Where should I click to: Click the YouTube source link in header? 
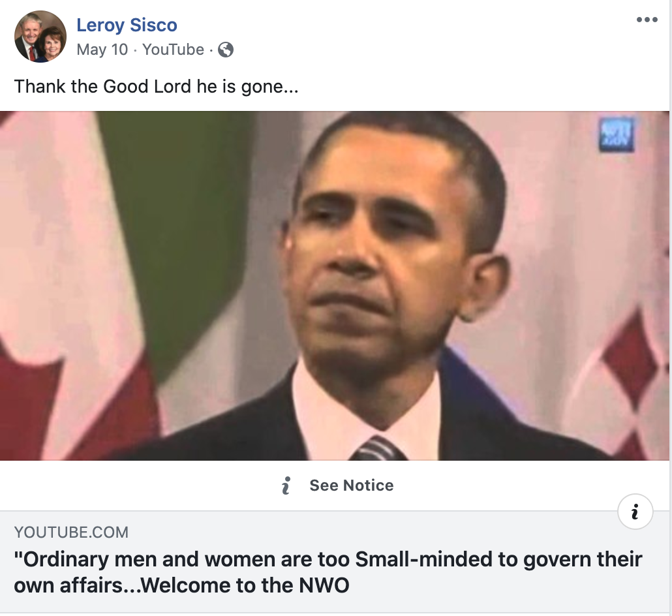click(x=173, y=50)
